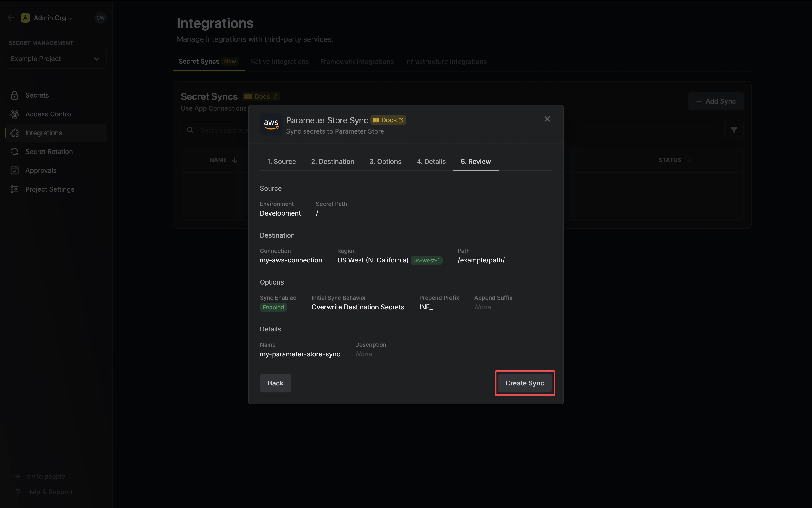Click Invite people link
The width and height of the screenshot is (812, 508).
click(x=40, y=476)
